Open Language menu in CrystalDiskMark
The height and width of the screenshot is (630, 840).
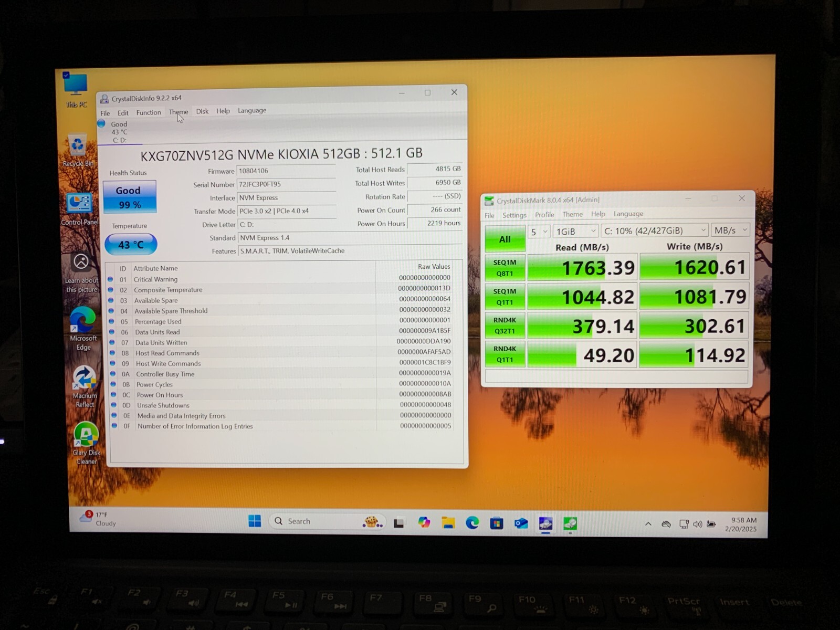tap(628, 214)
